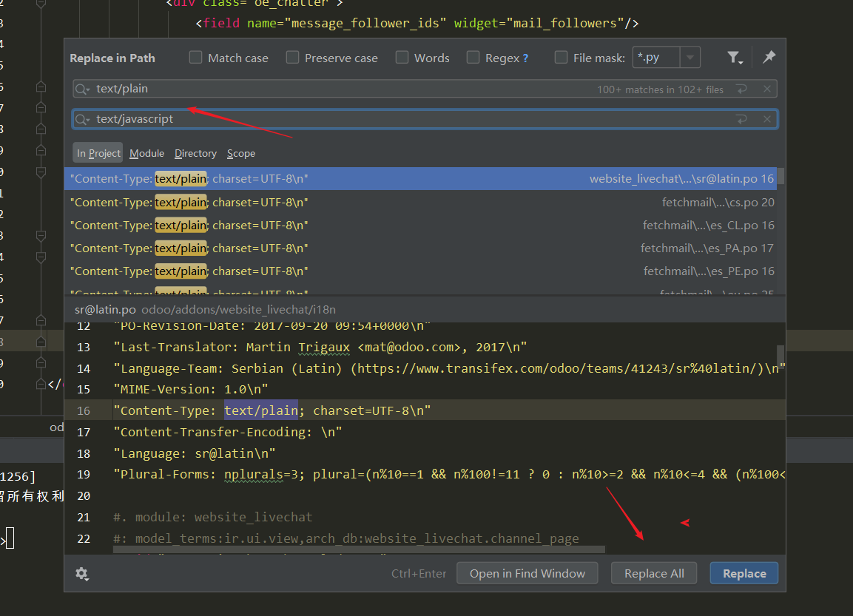Click highlighted text/plain on preview line 16
This screenshot has height=616, width=853.
coord(261,410)
